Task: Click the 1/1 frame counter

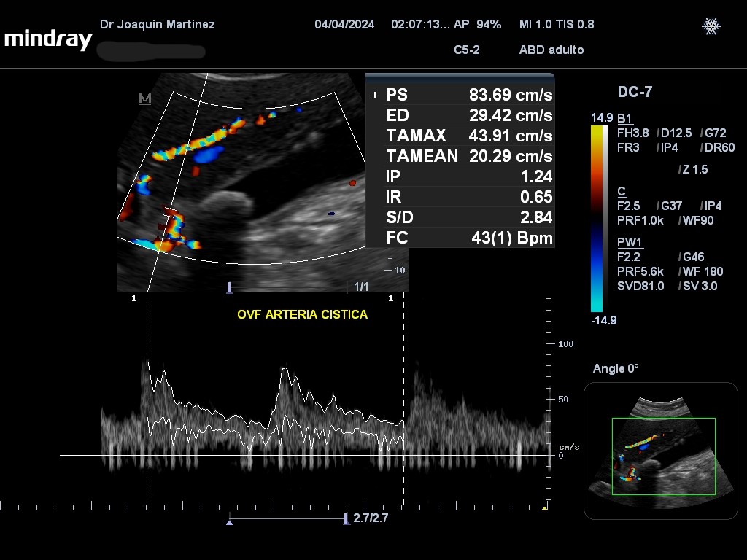Action: pyautogui.click(x=361, y=287)
